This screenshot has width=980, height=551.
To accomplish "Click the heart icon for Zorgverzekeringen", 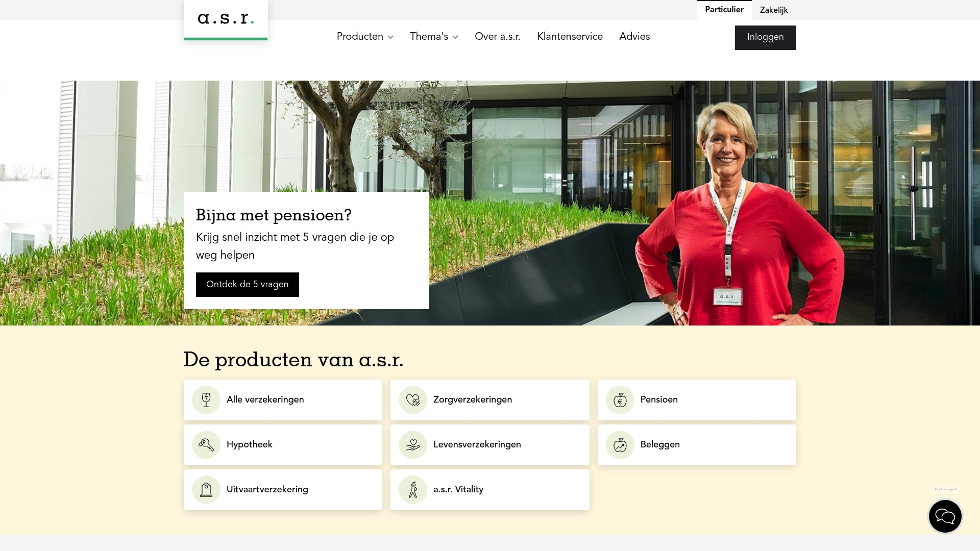I will click(x=413, y=400).
